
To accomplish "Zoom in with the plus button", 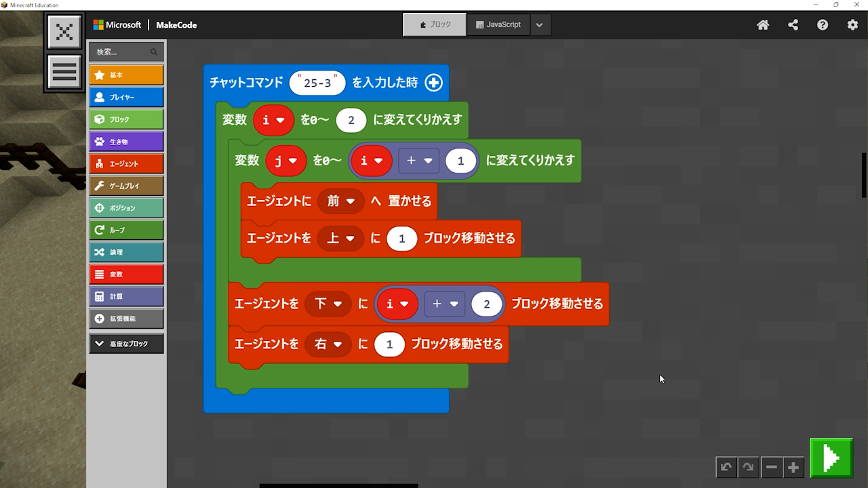I will [793, 467].
